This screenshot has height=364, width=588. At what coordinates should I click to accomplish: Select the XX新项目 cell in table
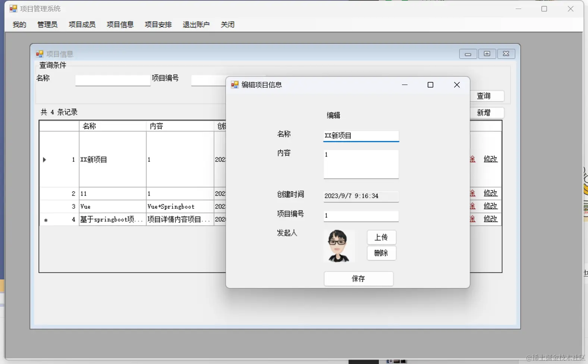click(113, 159)
